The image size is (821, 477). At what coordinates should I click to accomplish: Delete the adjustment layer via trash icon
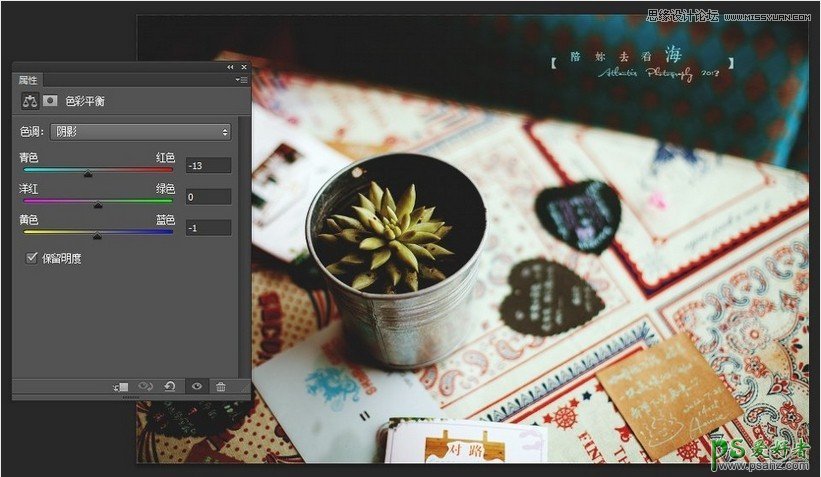click(221, 386)
